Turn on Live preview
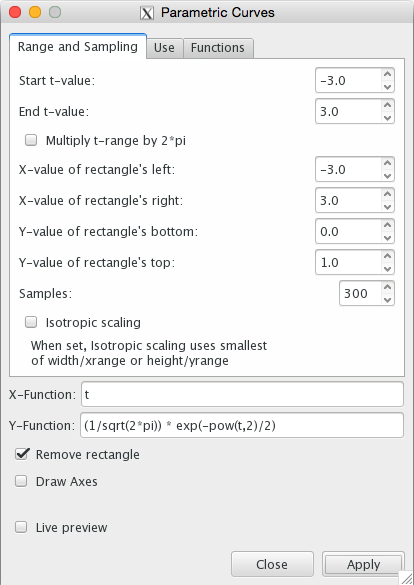The image size is (414, 585). coord(21,527)
